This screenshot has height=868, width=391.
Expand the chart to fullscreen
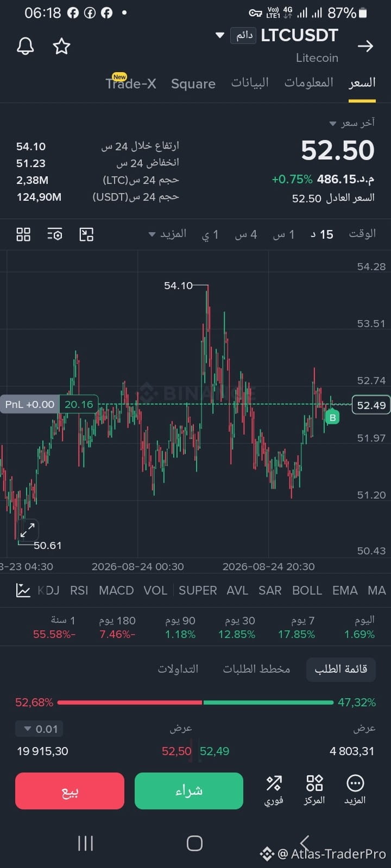(28, 529)
